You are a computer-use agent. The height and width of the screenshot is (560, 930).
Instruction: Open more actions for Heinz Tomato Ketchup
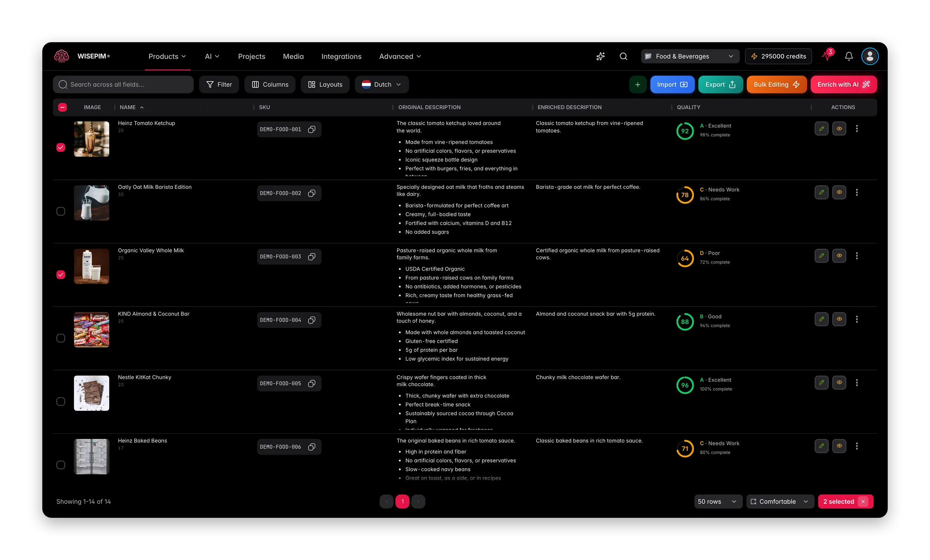(x=857, y=128)
